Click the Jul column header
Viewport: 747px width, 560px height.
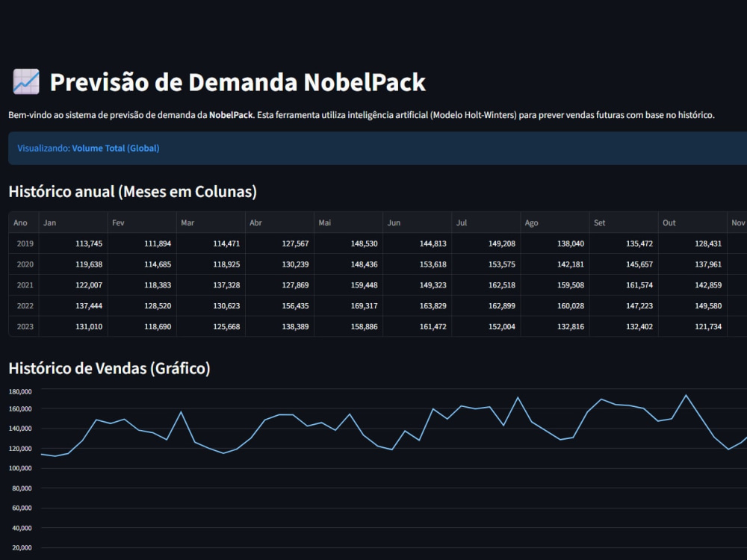(486, 223)
